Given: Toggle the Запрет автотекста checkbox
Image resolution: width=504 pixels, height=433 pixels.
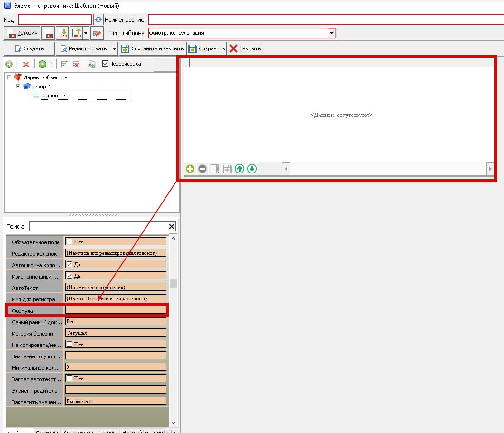Looking at the screenshot, I should (69, 378).
